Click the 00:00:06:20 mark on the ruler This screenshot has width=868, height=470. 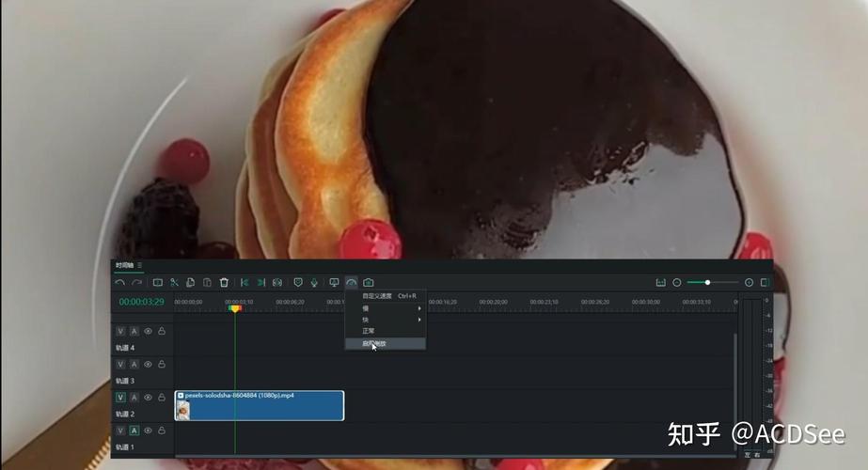290,303
